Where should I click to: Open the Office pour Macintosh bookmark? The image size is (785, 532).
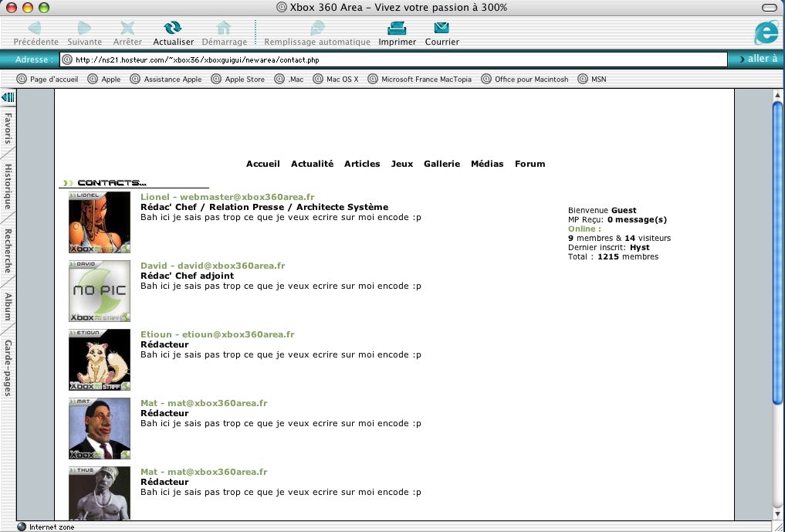point(525,80)
